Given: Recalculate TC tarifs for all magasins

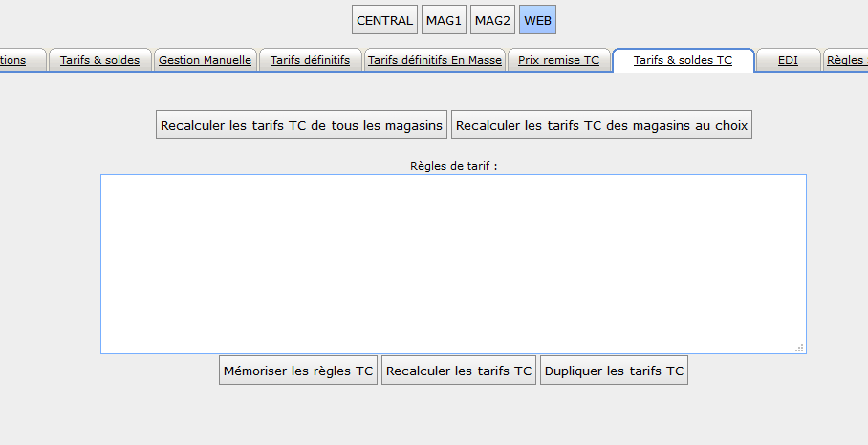Looking at the screenshot, I should point(301,125).
